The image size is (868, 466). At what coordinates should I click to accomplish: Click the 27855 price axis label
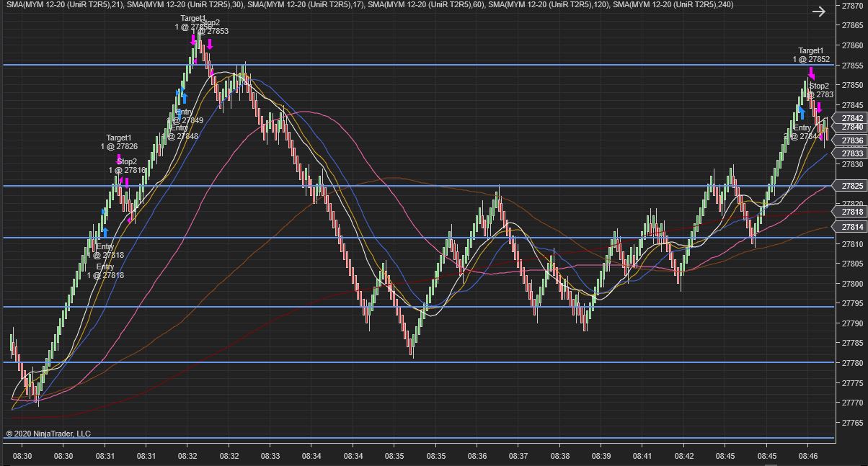pyautogui.click(x=853, y=66)
